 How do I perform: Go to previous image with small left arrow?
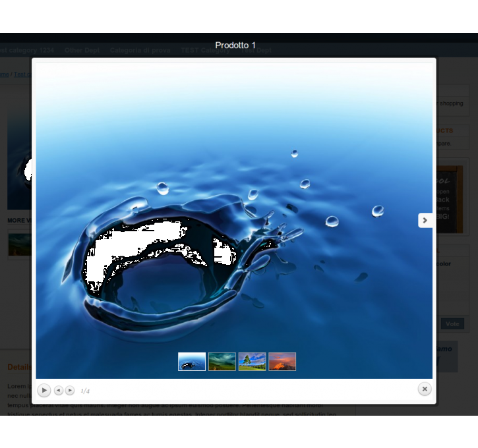(x=58, y=390)
